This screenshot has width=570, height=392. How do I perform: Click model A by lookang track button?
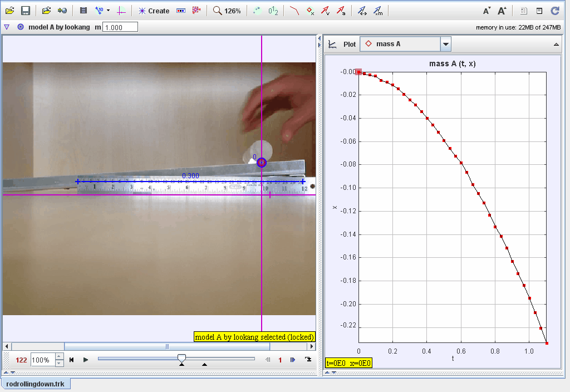pyautogui.click(x=54, y=27)
